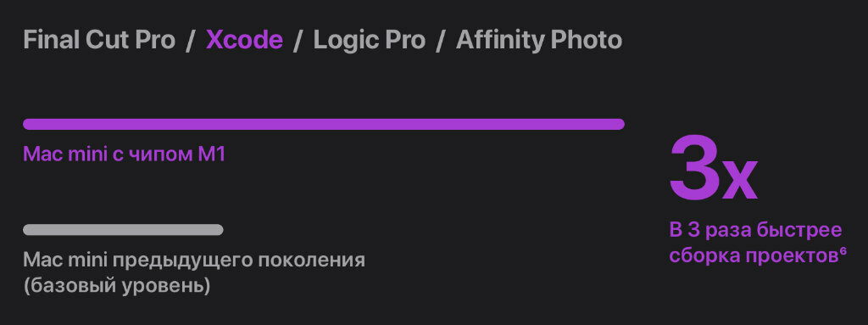Select the 'В 3 раза быстрее' caption line

tap(755, 230)
